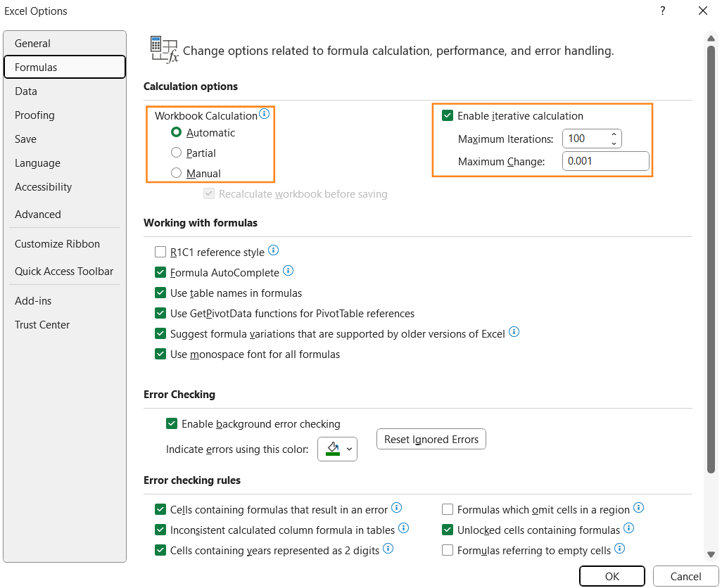
Task: Select Manual workbook calculation
Action: [x=176, y=173]
